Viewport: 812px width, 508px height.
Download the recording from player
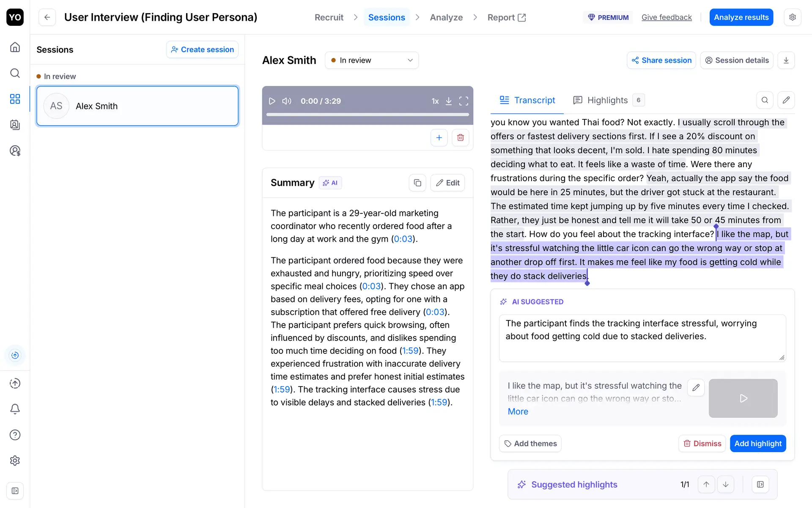click(x=449, y=101)
